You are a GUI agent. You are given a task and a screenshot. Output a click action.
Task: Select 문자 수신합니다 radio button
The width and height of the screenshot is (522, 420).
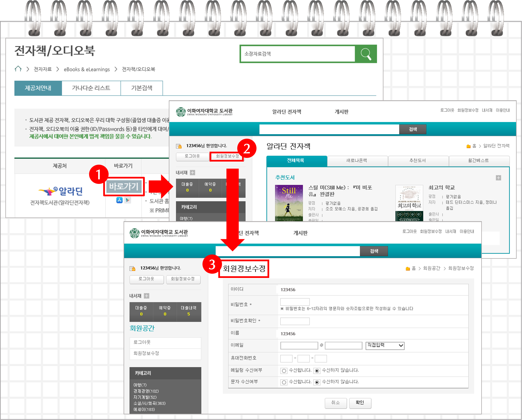click(284, 382)
